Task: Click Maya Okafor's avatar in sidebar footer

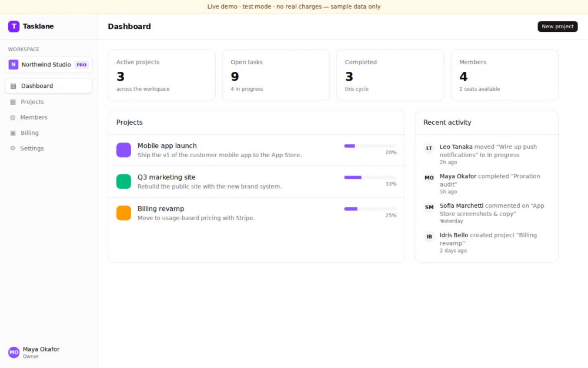Action: coord(14,352)
